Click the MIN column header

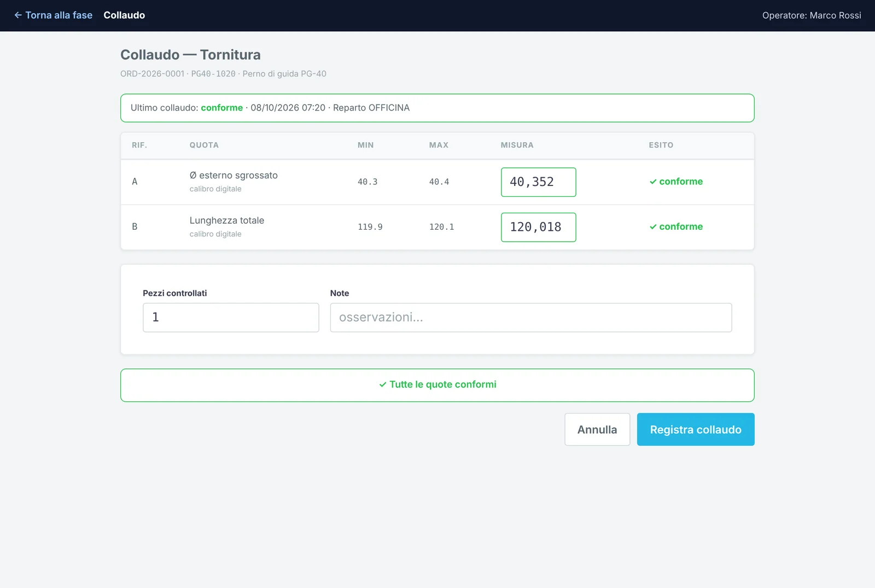point(366,145)
